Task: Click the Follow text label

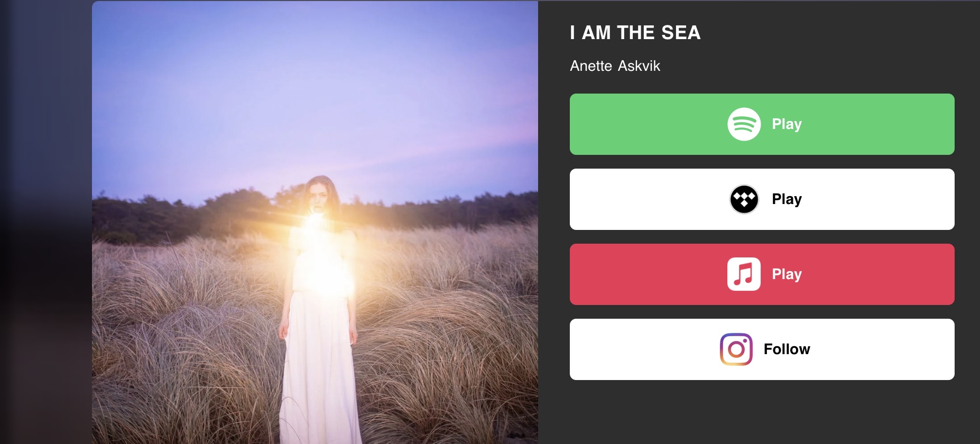Action: (x=787, y=349)
